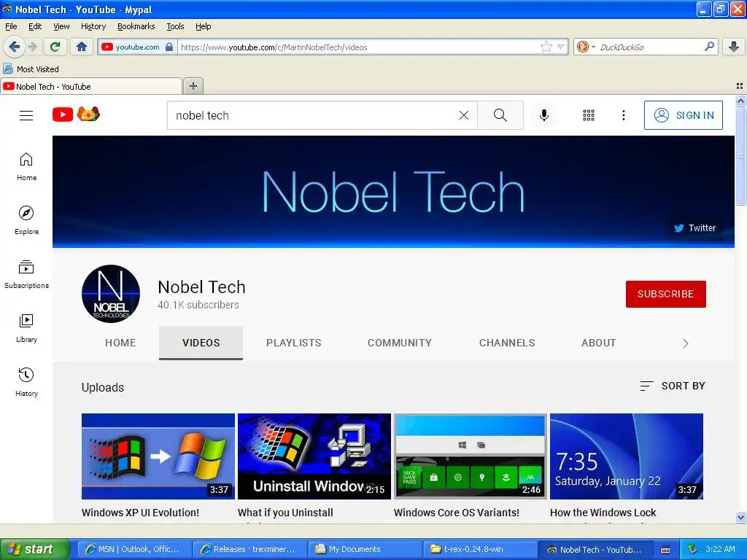This screenshot has width=747, height=560.
Task: Click the Windows Core OS Variants! title
Action: (457, 513)
